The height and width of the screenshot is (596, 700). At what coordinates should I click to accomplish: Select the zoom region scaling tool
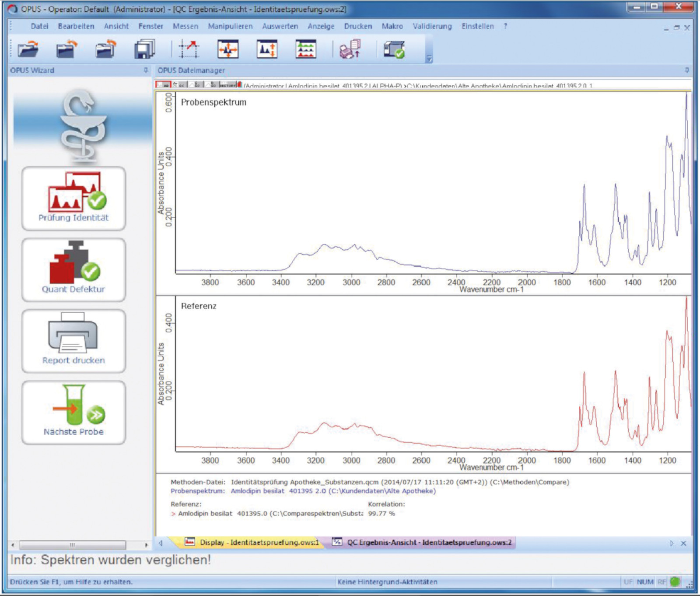pos(189,49)
